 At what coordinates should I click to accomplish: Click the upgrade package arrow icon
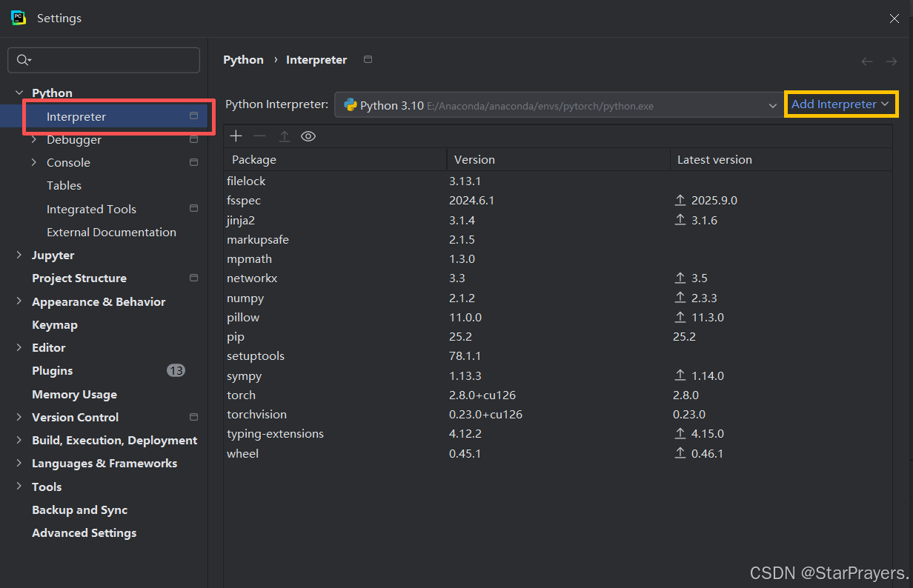point(284,136)
